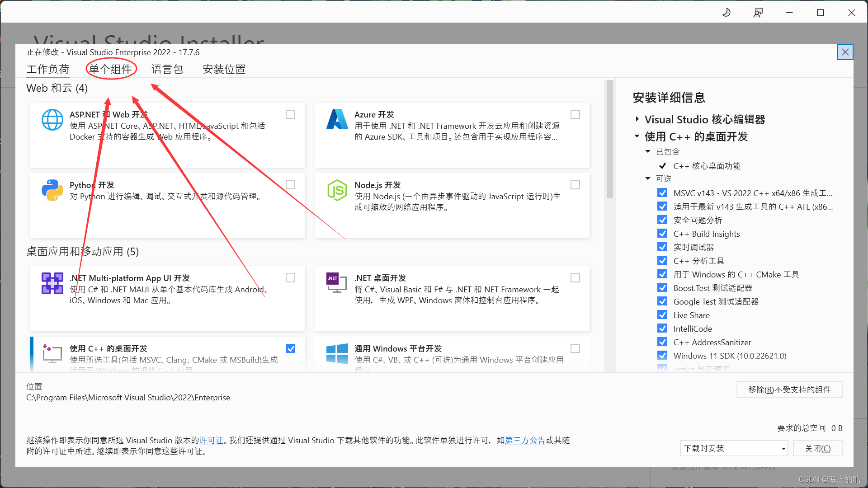
Task: Open the feedback icon in title bar
Action: tap(758, 13)
